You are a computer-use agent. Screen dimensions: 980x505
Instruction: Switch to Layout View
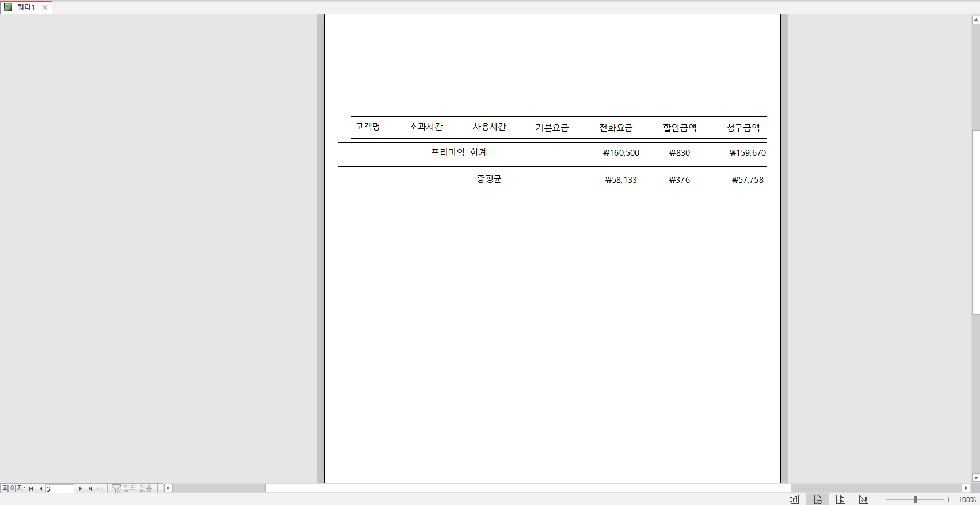coord(841,499)
